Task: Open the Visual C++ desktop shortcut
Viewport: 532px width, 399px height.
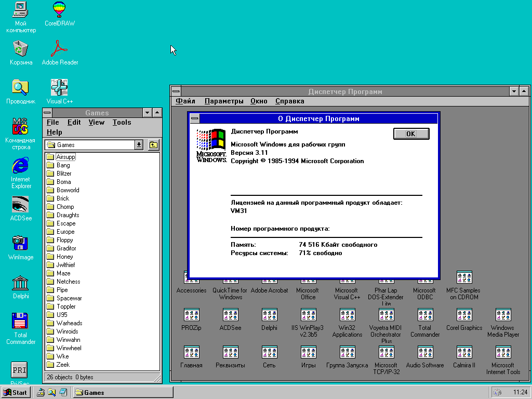Action: coord(59,87)
